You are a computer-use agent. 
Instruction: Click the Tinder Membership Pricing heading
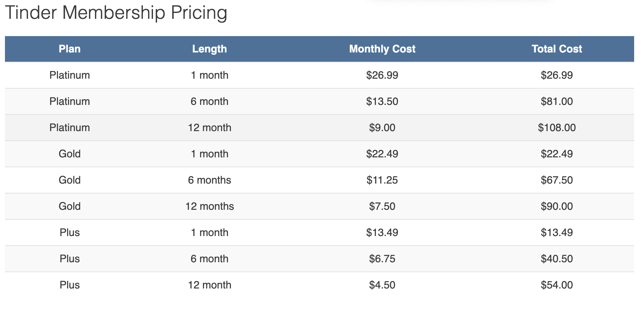coord(116,13)
